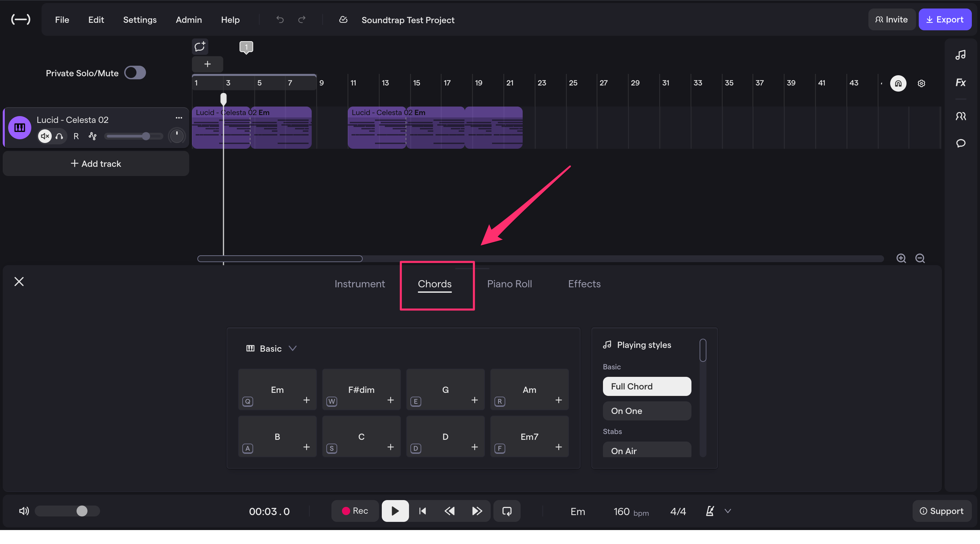Toggle the cycle loop button
This screenshot has width=980, height=544.
[x=507, y=511]
